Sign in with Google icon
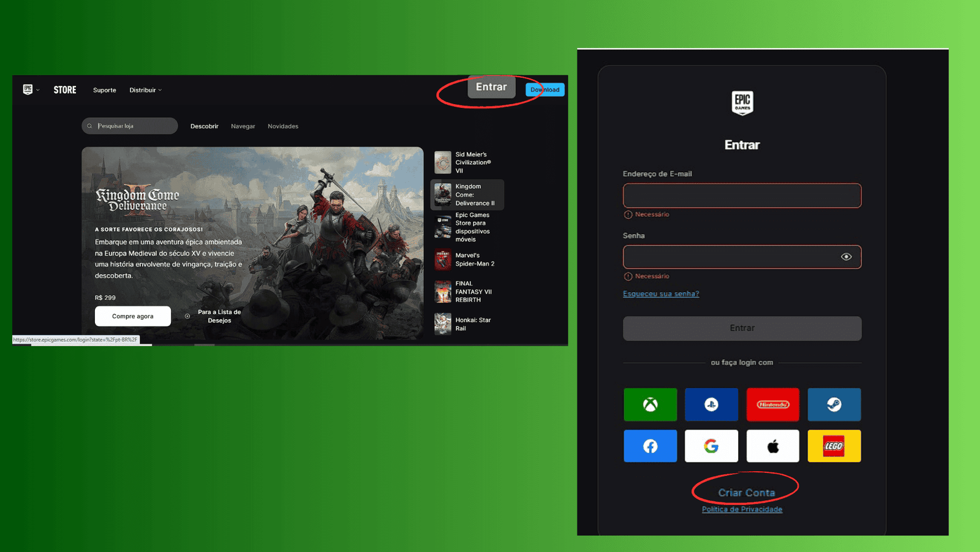The width and height of the screenshot is (980, 552). coord(711,446)
